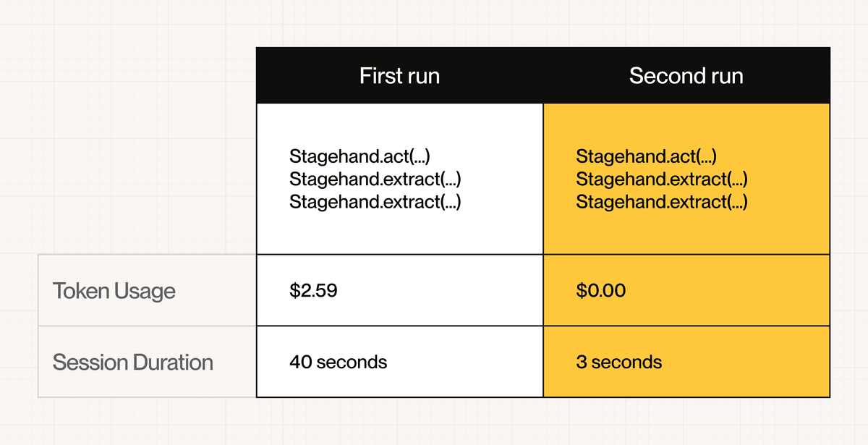Image resolution: width=868 pixels, height=445 pixels.
Task: Click the last Stagehand.extract(...) under First run
Action: 375,201
